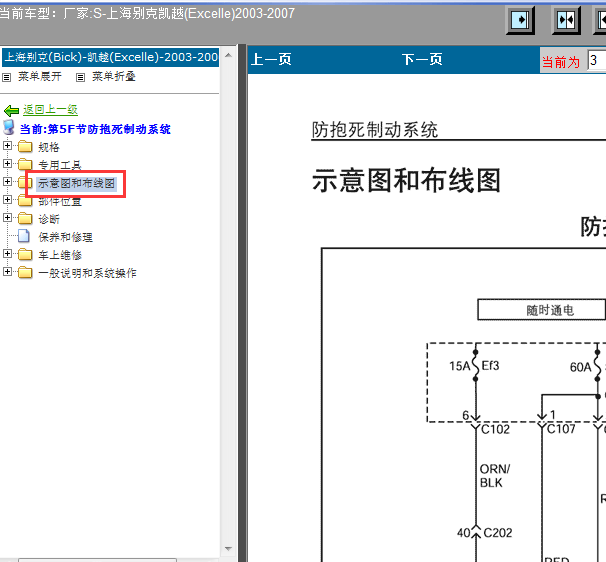Expand the 车上维修 tree node

pyautogui.click(x=7, y=254)
